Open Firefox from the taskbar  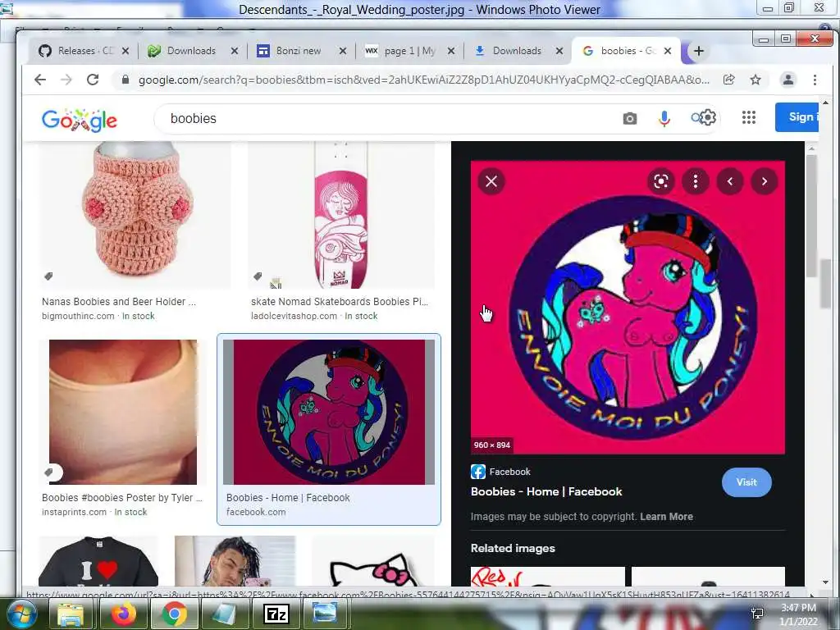[x=124, y=614]
